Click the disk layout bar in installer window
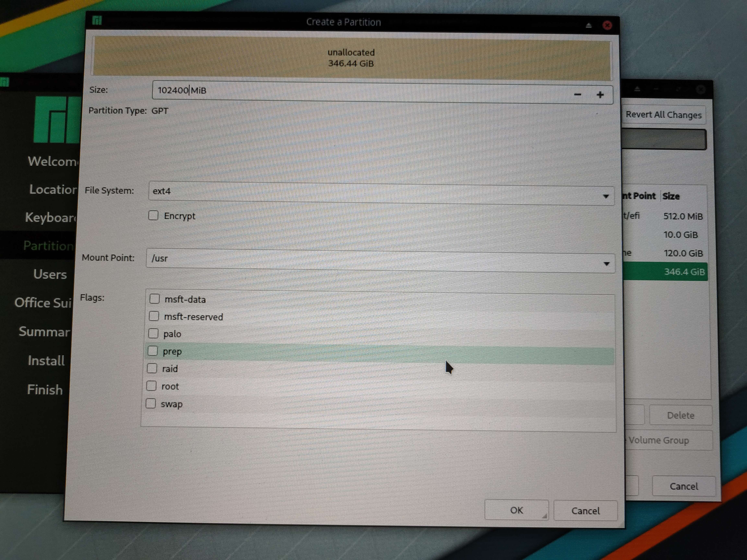 click(x=664, y=139)
